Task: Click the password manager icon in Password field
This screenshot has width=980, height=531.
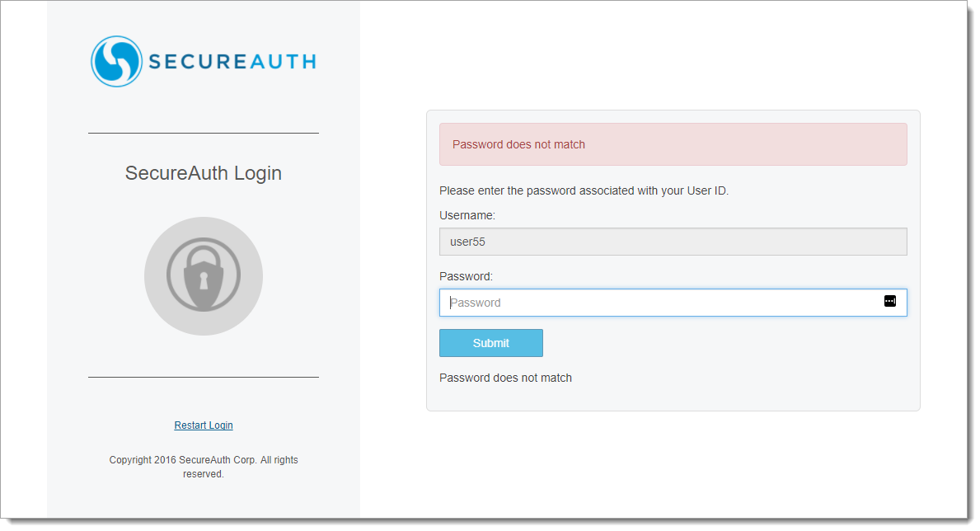Action: point(889,301)
